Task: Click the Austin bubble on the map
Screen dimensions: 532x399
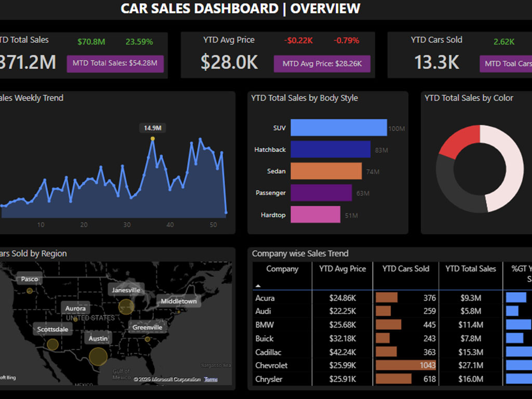Action: tap(98, 356)
